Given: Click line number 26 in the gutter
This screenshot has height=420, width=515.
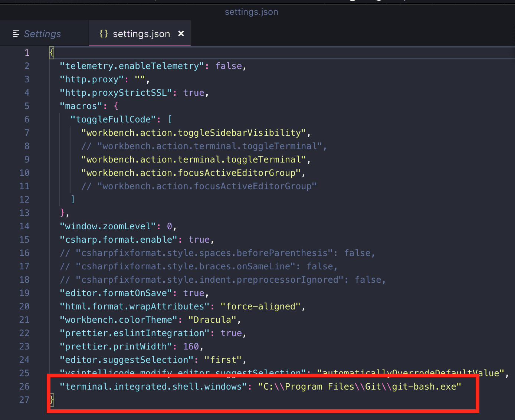Looking at the screenshot, I should 24,386.
